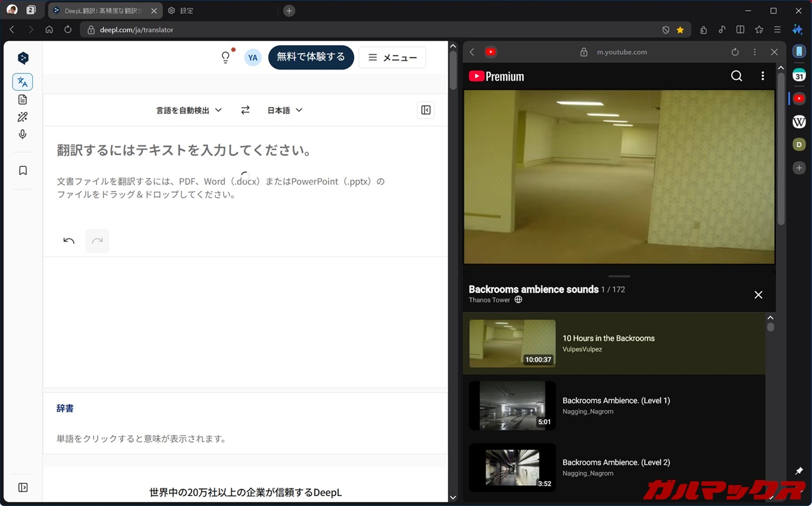Open the source language auto-detect dropdown

tap(189, 110)
